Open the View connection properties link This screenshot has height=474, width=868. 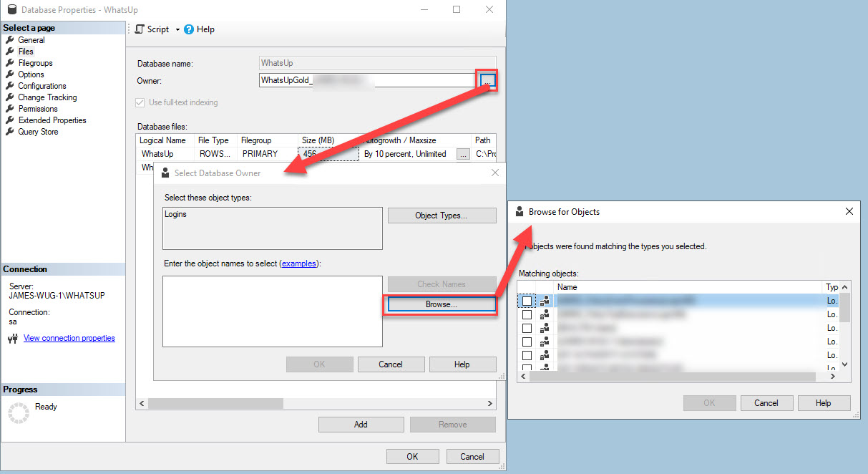point(69,338)
